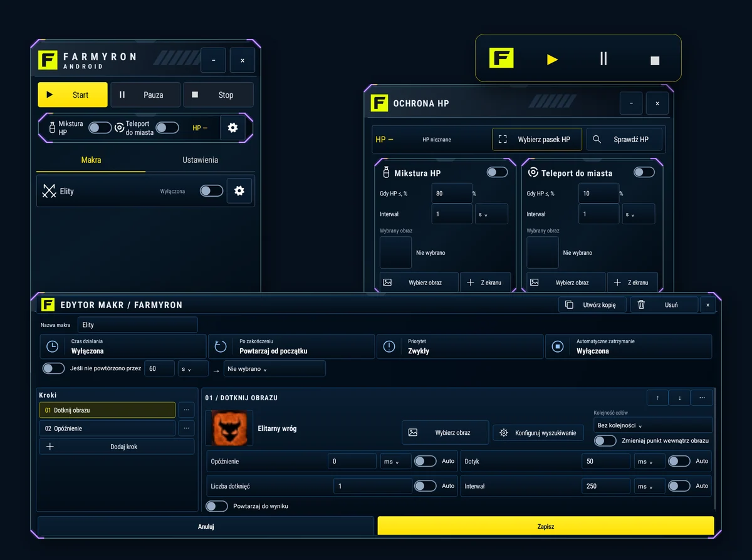Screen dimensions: 752x560
Task: Toggle Mikstura HP switch in Farmyron window
Action: coord(100,128)
